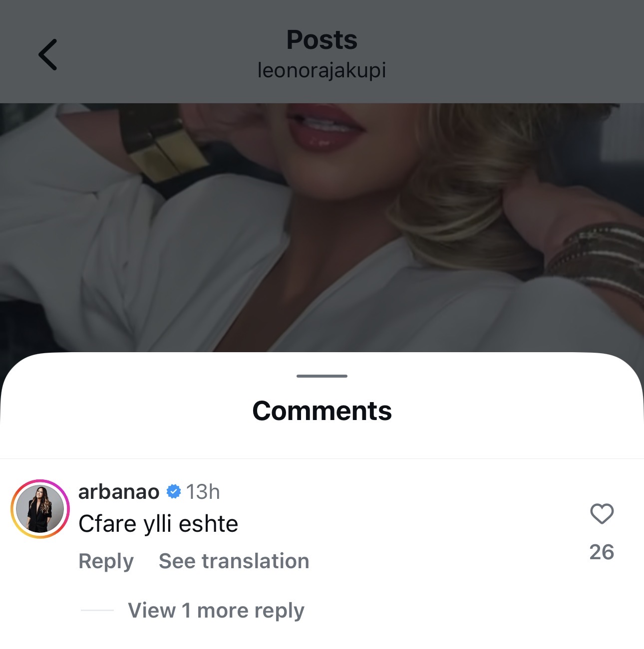Open arbanao's profile picture story
This screenshot has height=649, width=644.
(40, 509)
